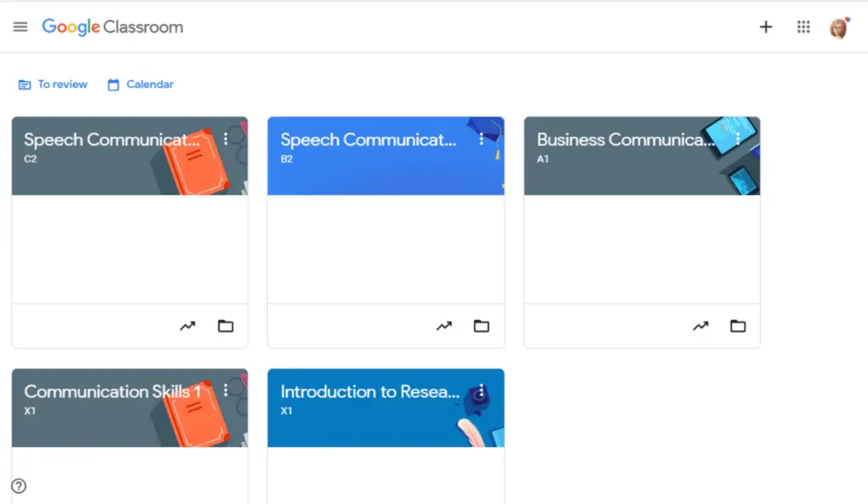Expand options menu on Speech Communication C2 card
This screenshot has height=504, width=868.
pos(225,139)
